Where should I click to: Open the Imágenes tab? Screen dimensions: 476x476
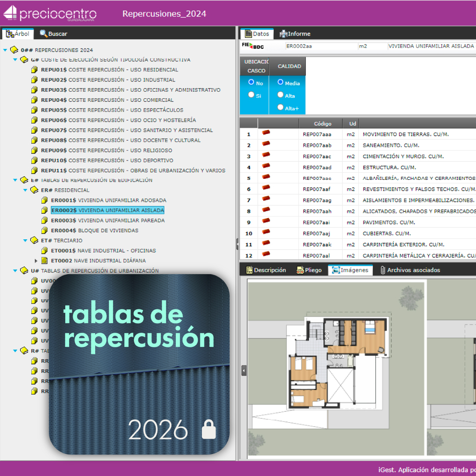point(350,270)
